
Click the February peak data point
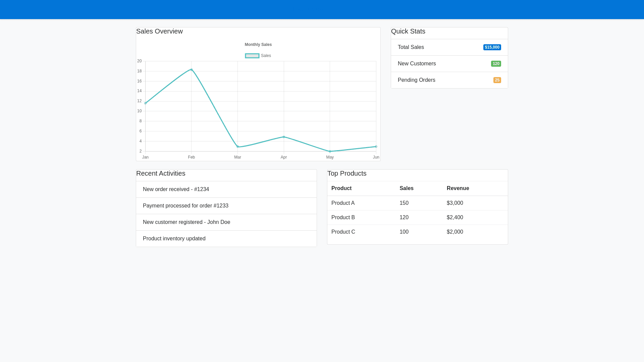click(x=192, y=70)
